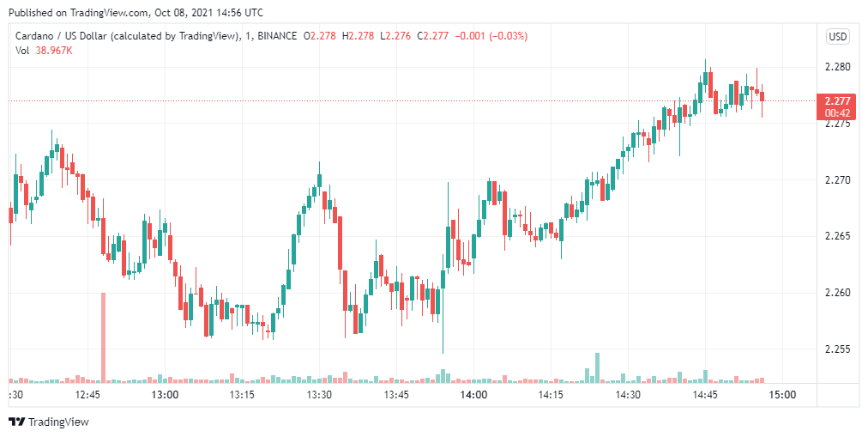Screen dimensions: 868x437
Task: Click the tall green volume bar near 14:25
Action: pos(597,367)
